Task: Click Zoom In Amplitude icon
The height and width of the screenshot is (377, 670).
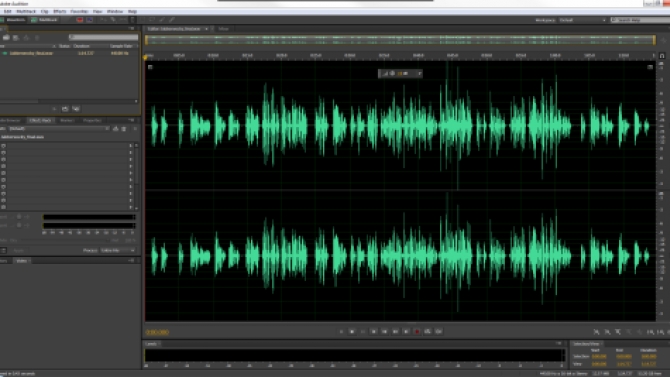Action: (597, 332)
